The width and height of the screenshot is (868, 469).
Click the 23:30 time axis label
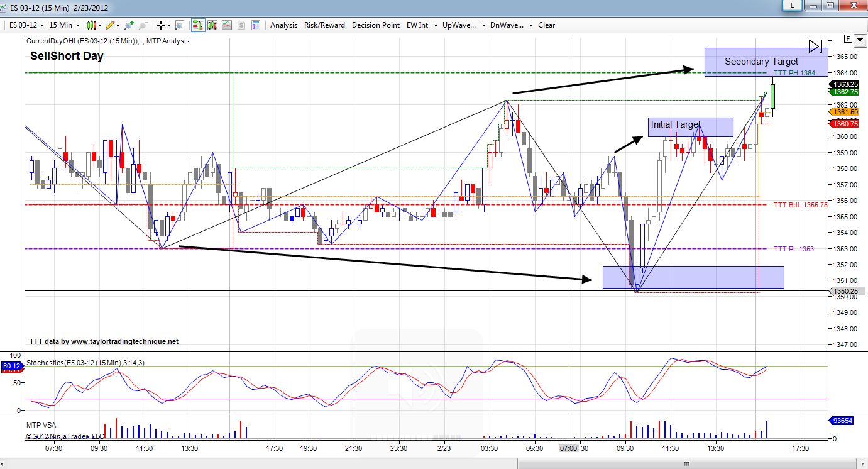tap(398, 448)
